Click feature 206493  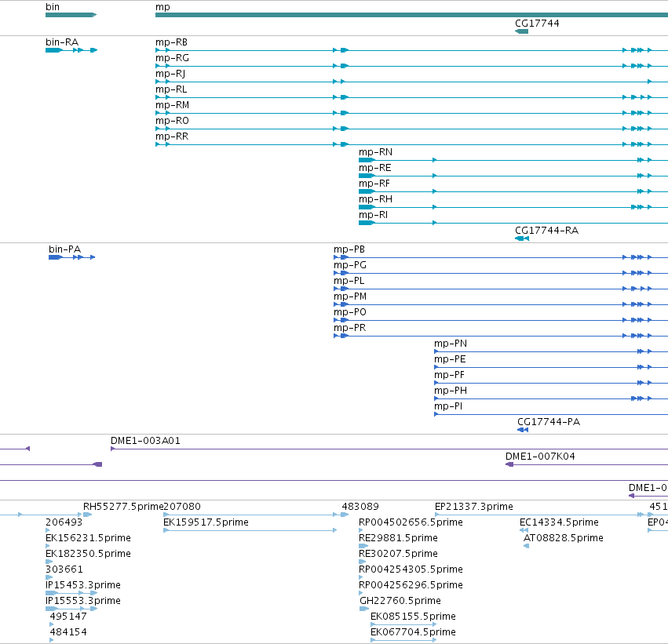click(64, 522)
